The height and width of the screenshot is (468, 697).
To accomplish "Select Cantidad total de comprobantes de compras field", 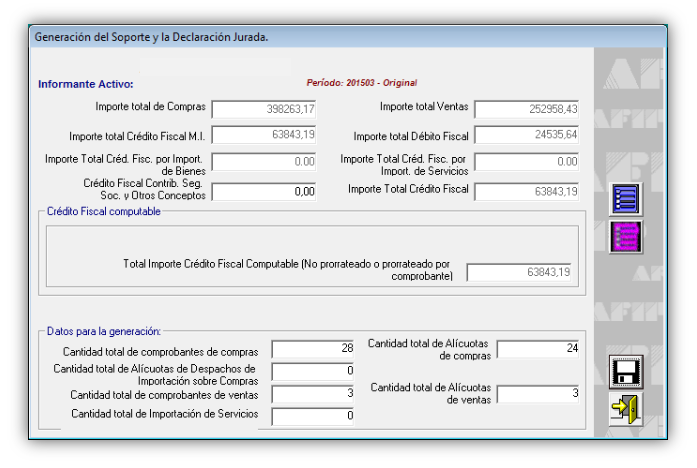I will coord(314,349).
